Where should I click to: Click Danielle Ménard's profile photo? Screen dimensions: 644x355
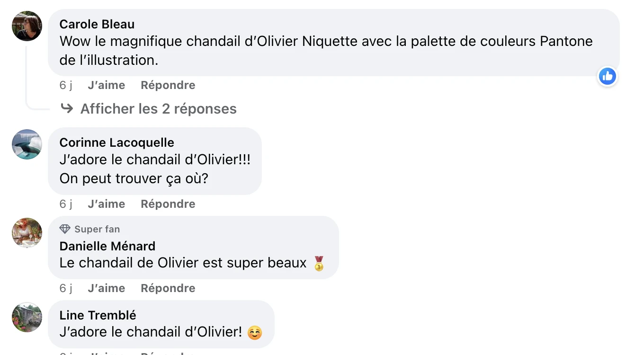pos(27,233)
